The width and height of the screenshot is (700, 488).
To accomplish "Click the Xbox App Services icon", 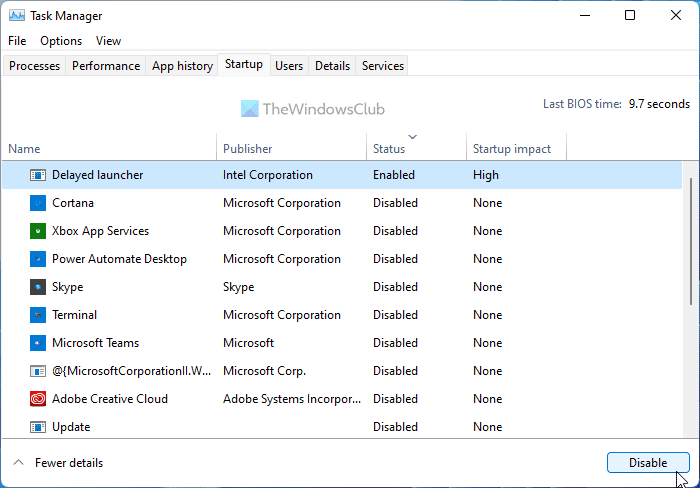I will point(38,231).
